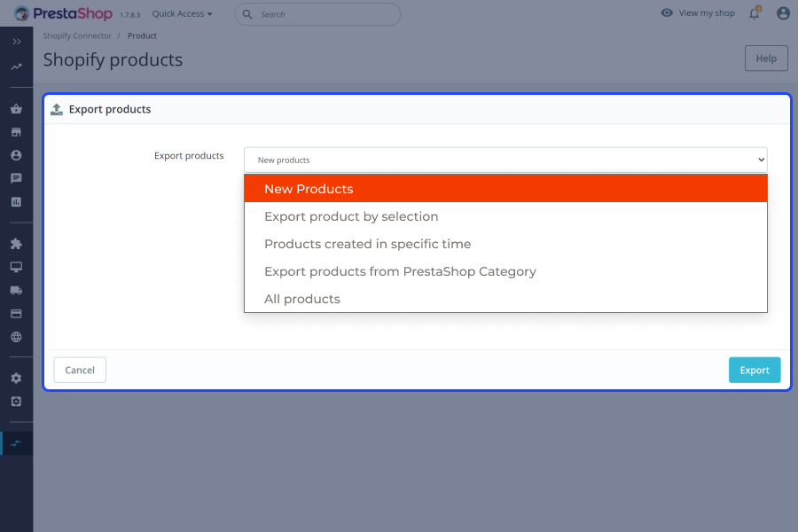Click the Export products select box
The width and height of the screenshot is (798, 532).
coord(505,160)
